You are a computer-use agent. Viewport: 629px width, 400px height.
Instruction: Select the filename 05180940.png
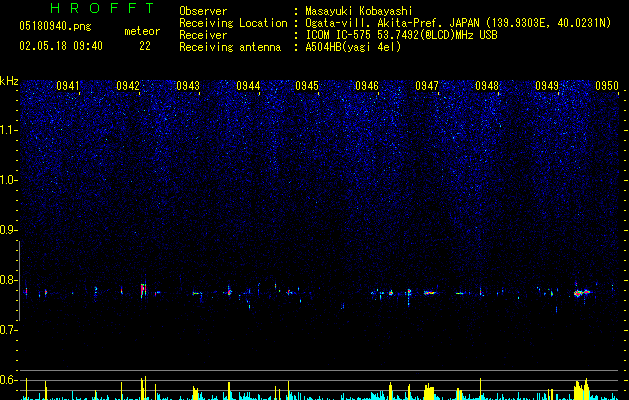(55, 27)
